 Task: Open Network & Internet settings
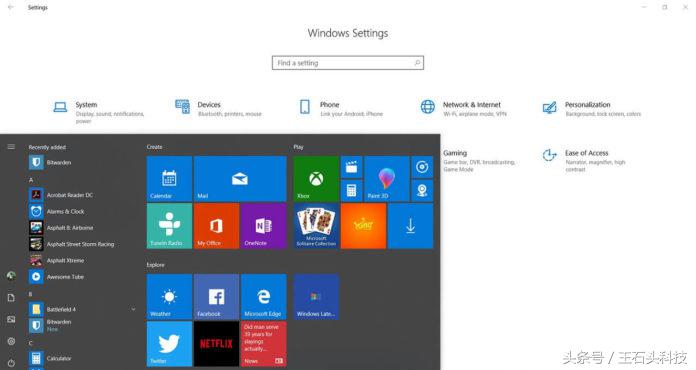point(463,109)
